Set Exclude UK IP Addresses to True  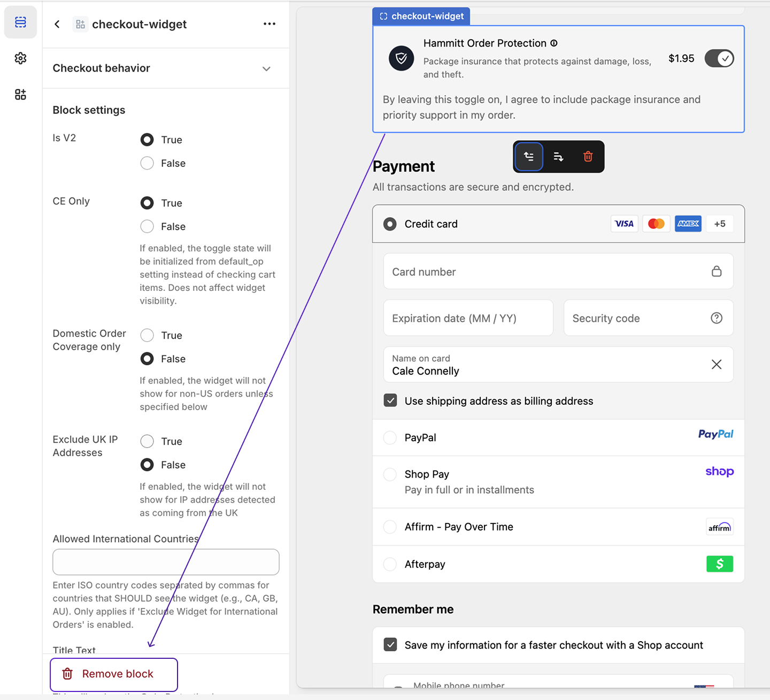[x=147, y=441]
